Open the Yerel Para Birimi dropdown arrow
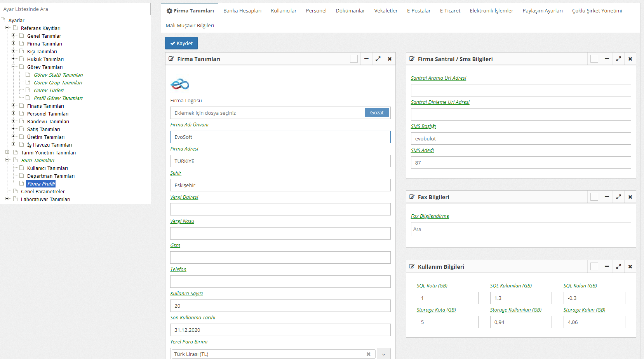This screenshot has height=359, width=644. click(x=383, y=354)
